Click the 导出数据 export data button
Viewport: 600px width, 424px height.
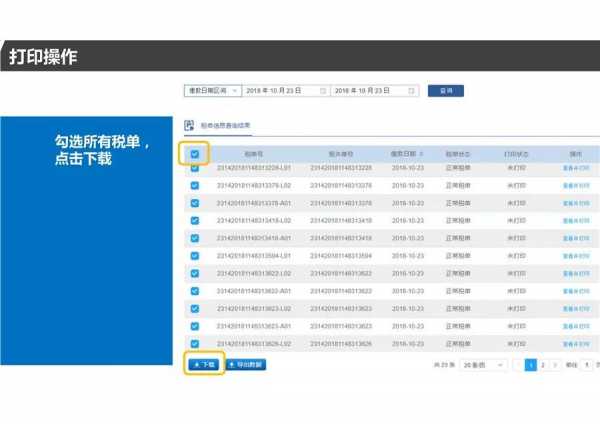(246, 365)
